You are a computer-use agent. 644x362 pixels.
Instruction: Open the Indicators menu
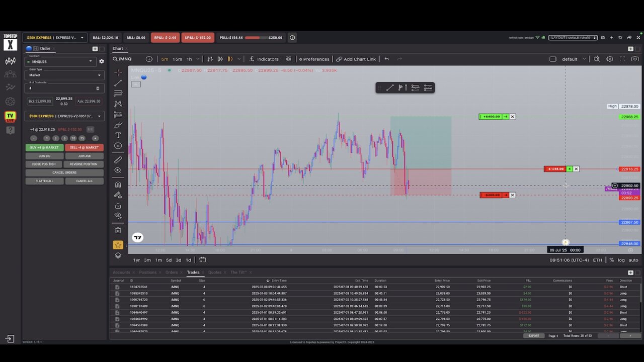coord(264,59)
